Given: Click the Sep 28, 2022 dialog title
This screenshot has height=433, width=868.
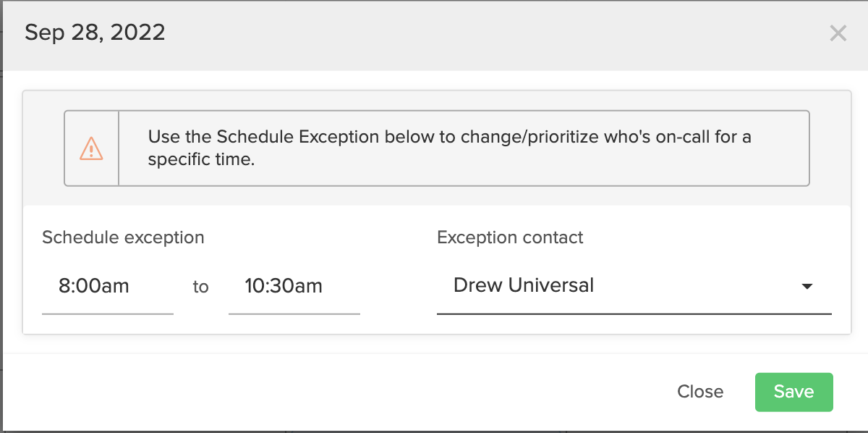Looking at the screenshot, I should [x=95, y=33].
